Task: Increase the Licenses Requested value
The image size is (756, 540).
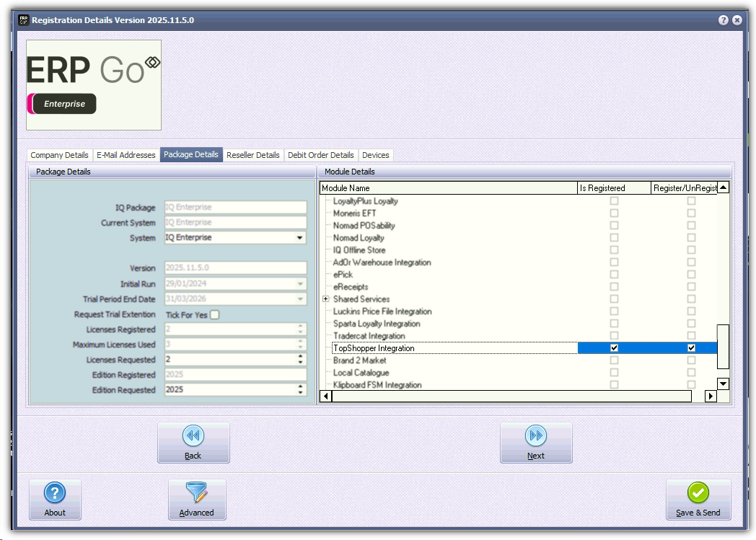Action: [301, 357]
